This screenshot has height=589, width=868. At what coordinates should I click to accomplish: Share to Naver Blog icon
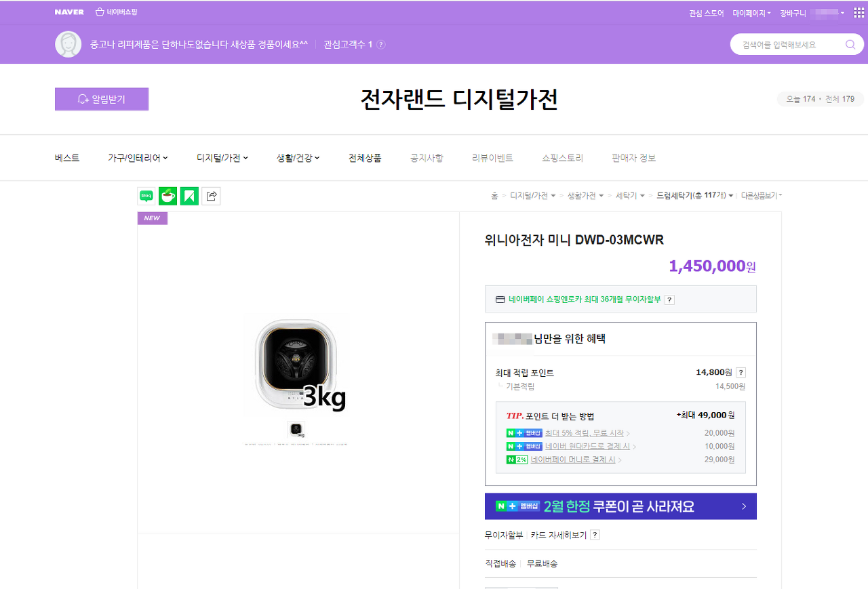(146, 196)
